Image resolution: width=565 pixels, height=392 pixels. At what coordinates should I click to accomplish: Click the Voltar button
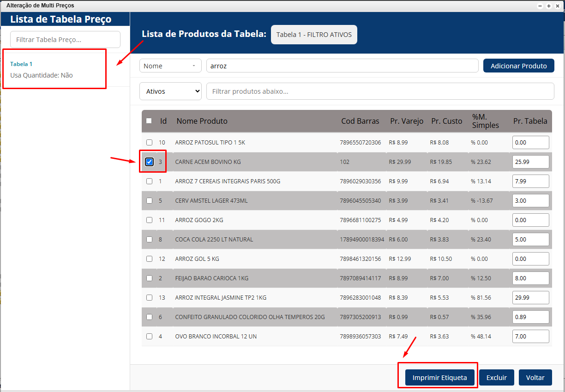[535, 377]
